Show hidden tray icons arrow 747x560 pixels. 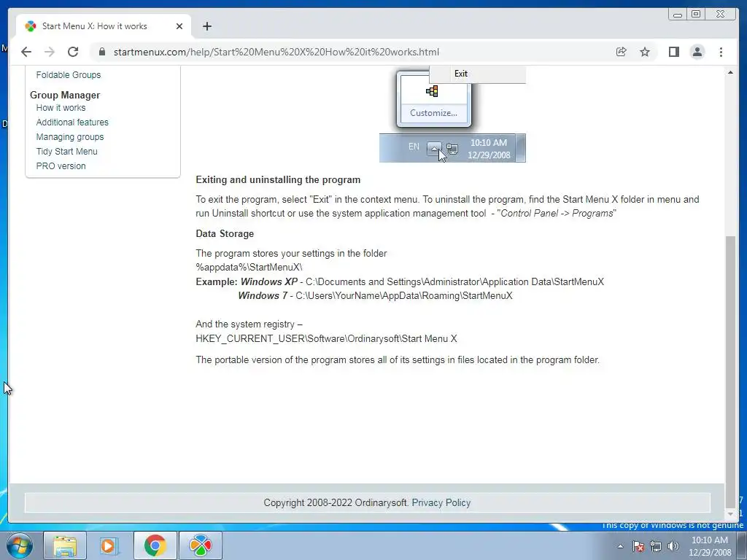[620, 546]
